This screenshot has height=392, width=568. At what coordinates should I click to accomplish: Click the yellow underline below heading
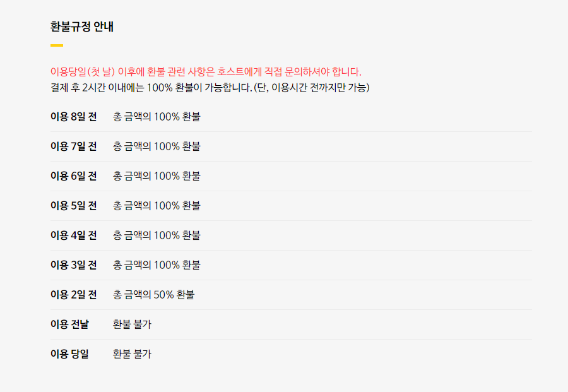57,45
